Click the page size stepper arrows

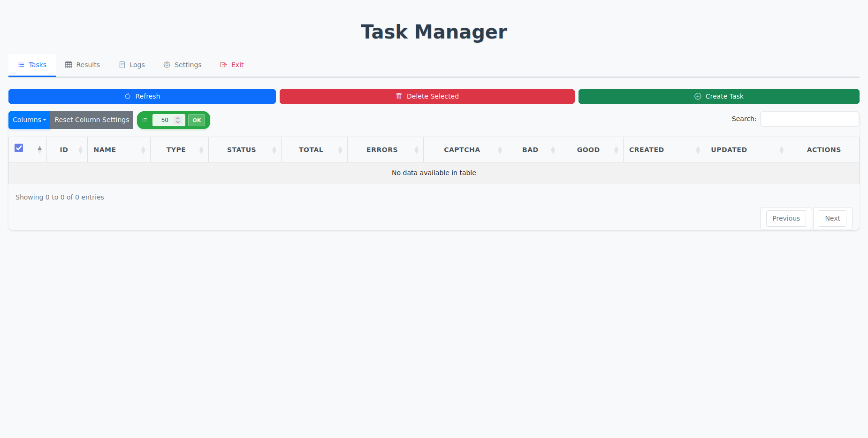tap(178, 120)
